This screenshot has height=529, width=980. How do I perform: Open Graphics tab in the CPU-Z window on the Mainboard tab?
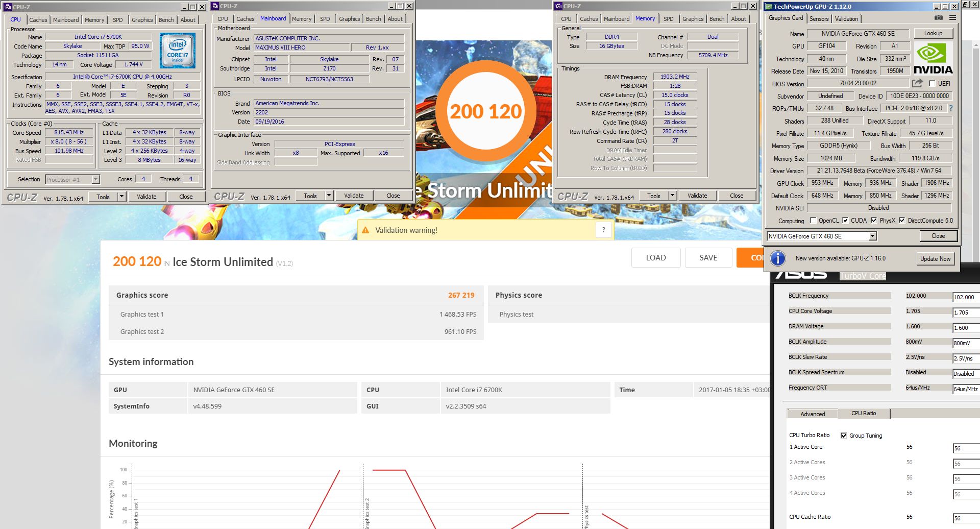click(x=350, y=19)
